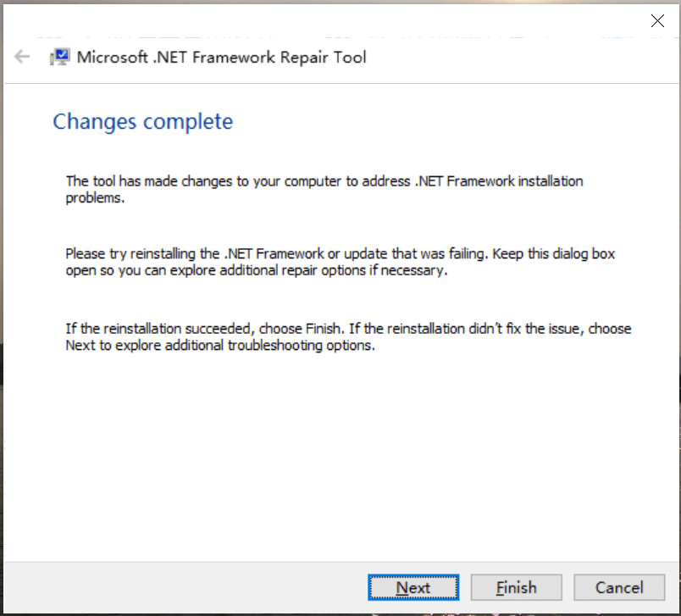Click paragraph 'Please try reinstalling the .NET Framework'
This screenshot has width=681, height=616.
tap(340, 262)
